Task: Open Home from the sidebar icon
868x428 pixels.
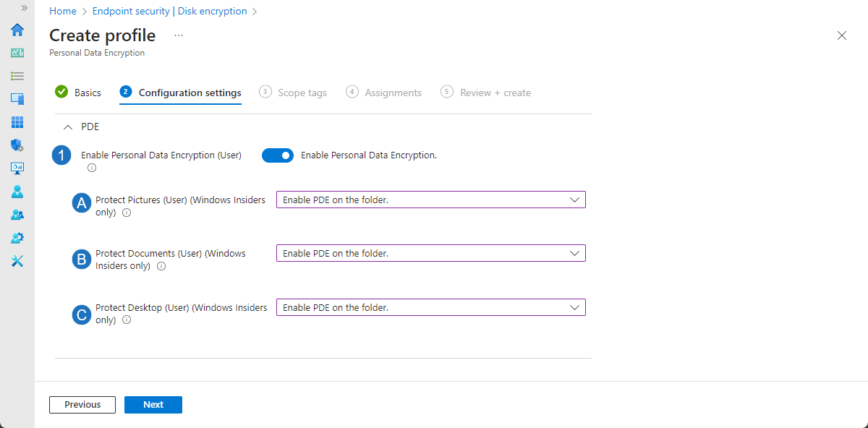Action: click(17, 30)
